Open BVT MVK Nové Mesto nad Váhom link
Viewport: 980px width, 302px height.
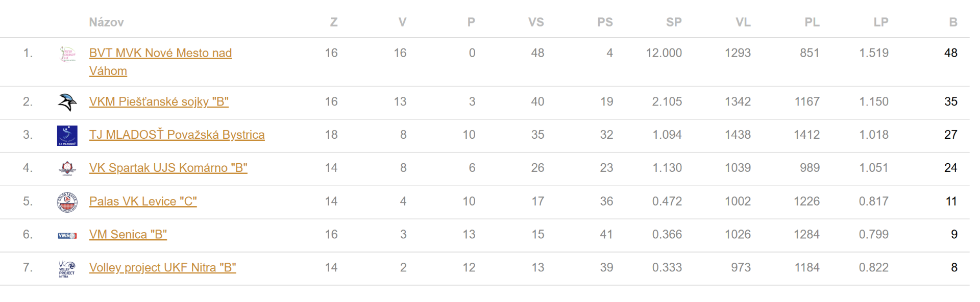tap(160, 53)
